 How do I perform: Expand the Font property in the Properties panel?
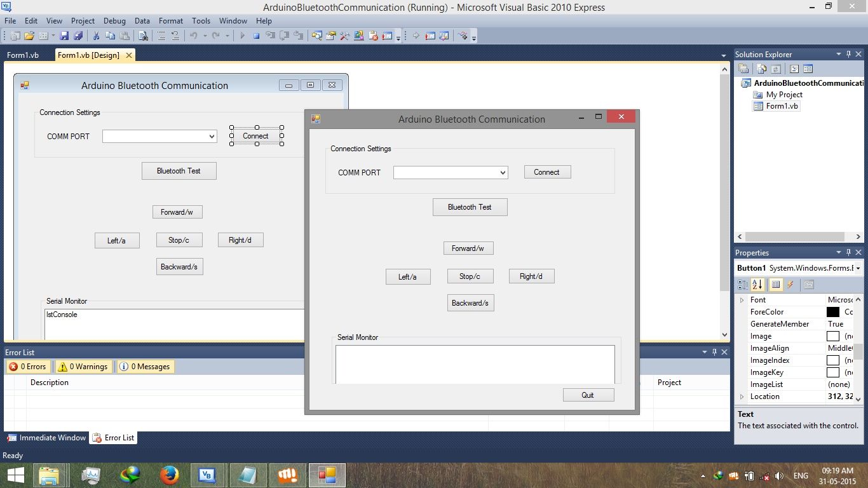[x=743, y=299]
